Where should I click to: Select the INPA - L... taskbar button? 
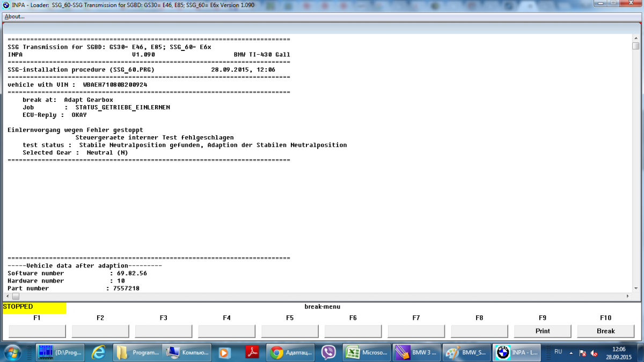517,353
